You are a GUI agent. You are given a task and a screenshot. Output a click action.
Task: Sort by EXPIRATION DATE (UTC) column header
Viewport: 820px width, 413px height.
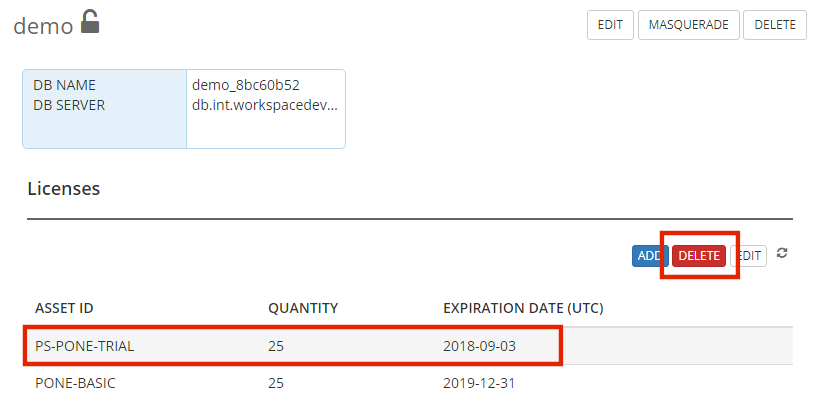pos(523,308)
